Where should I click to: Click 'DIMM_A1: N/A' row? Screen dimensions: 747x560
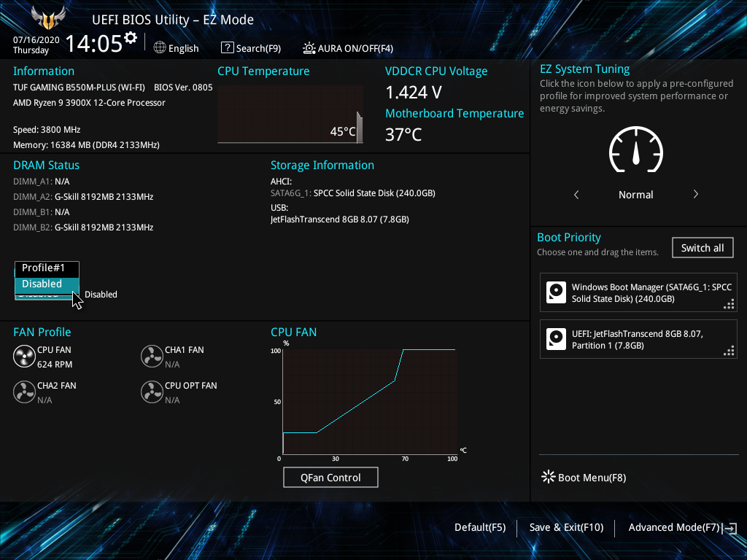(x=42, y=182)
